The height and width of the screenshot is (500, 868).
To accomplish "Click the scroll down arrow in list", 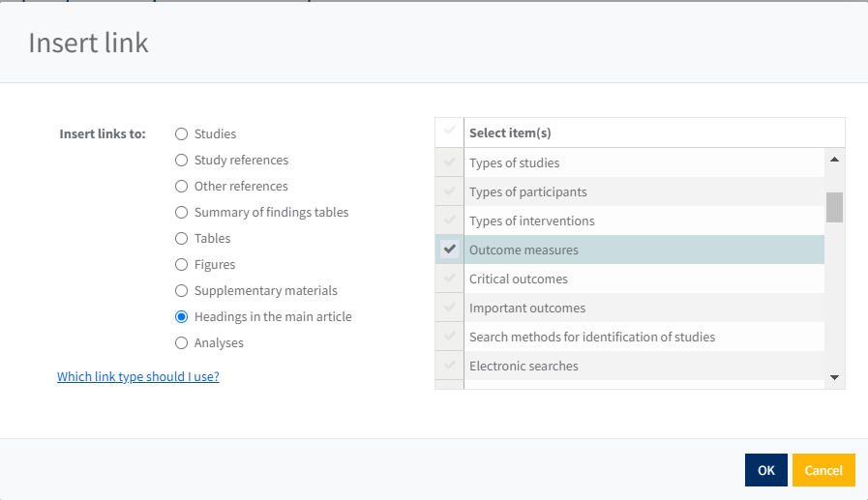I will pos(834,377).
